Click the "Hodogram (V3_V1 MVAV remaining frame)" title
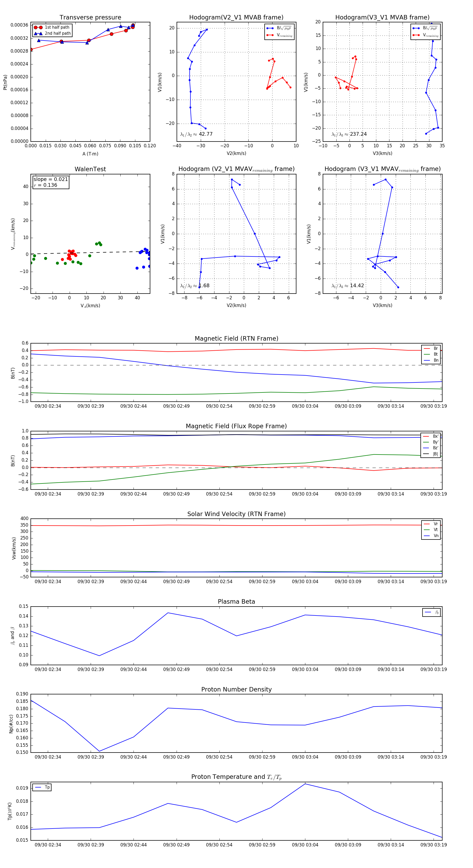Screen dimensions: 473x868 (382, 169)
